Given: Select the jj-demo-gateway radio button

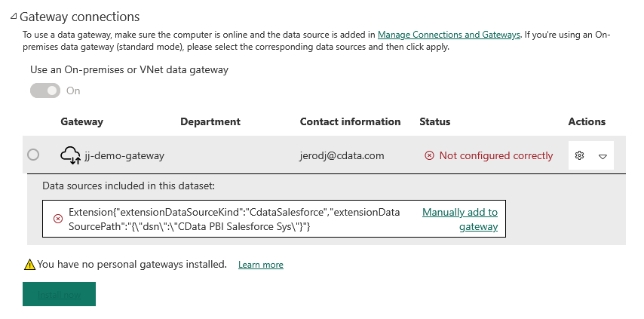Looking at the screenshot, I should [33, 155].
